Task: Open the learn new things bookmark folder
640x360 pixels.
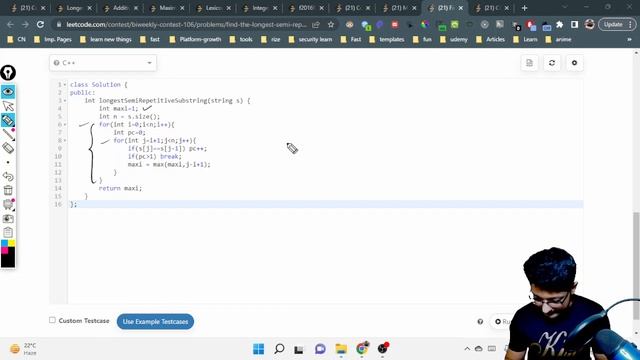Action: point(106,40)
